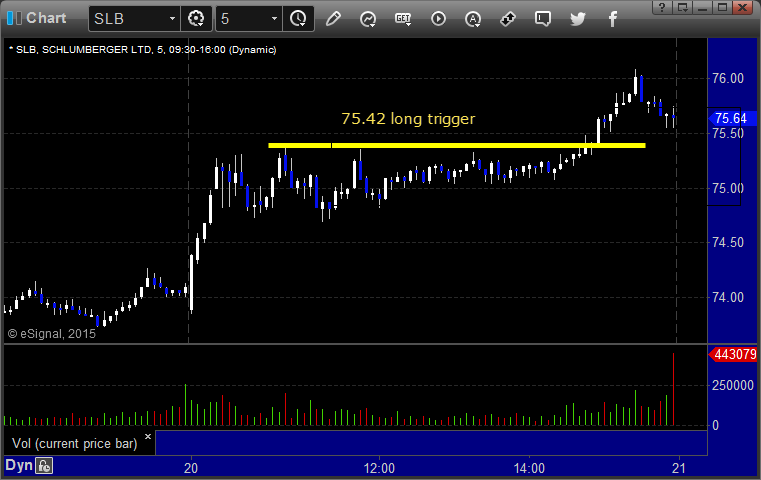Image resolution: width=761 pixels, height=480 pixels.
Task: Start bar replay with play icon
Action: click(x=438, y=19)
